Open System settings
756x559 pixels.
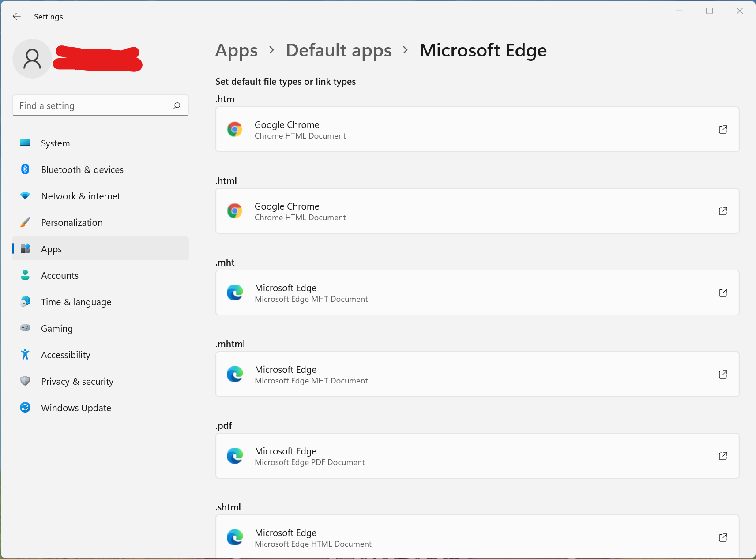click(x=101, y=143)
